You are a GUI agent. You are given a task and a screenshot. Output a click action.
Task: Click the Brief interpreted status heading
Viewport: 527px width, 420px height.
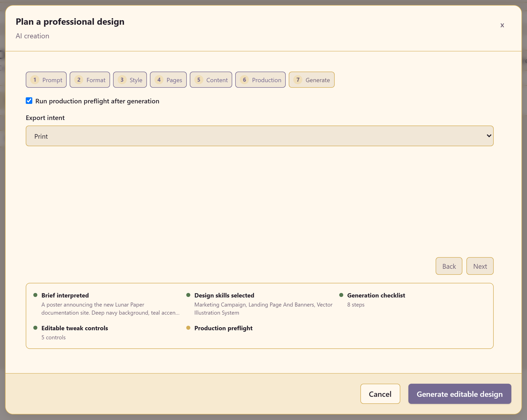pyautogui.click(x=65, y=295)
